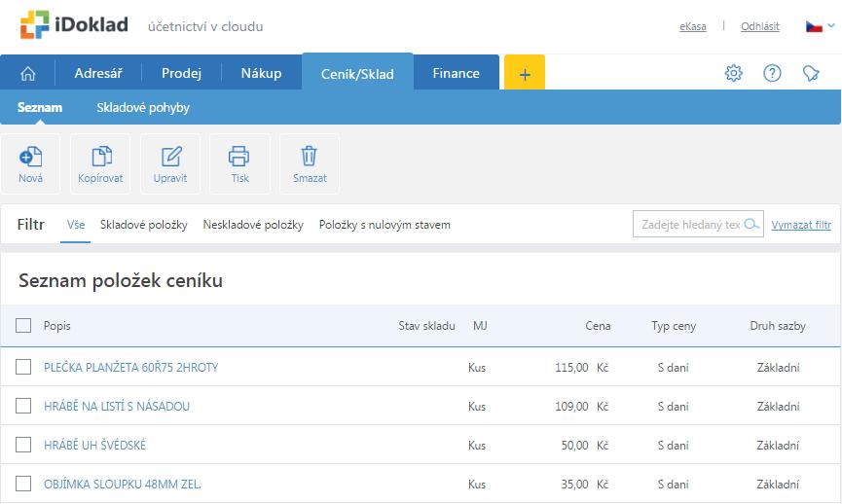Screen dimensions: 842x504
Task: Open OBJÍMKA SLOUPKU 48MM ZEL. item
Action: (x=123, y=485)
